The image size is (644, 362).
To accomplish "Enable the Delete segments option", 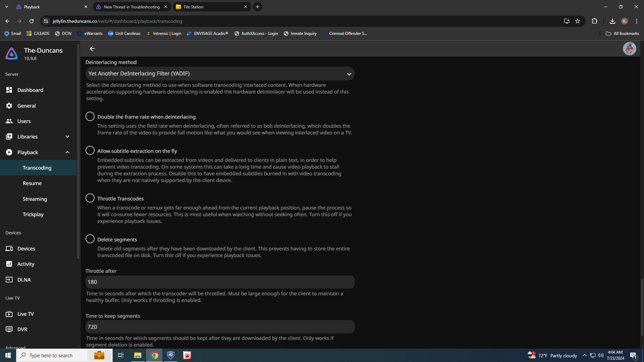I will (90, 239).
